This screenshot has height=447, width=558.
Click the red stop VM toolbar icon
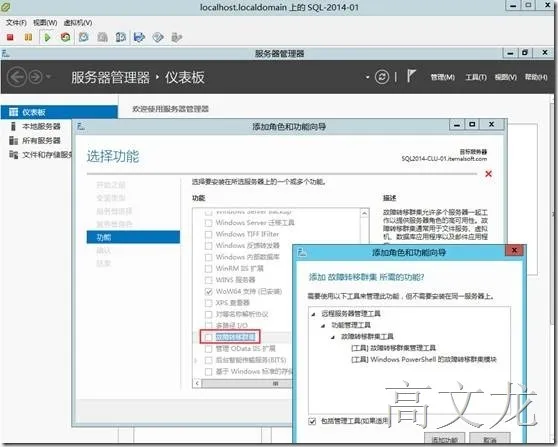pos(10,37)
